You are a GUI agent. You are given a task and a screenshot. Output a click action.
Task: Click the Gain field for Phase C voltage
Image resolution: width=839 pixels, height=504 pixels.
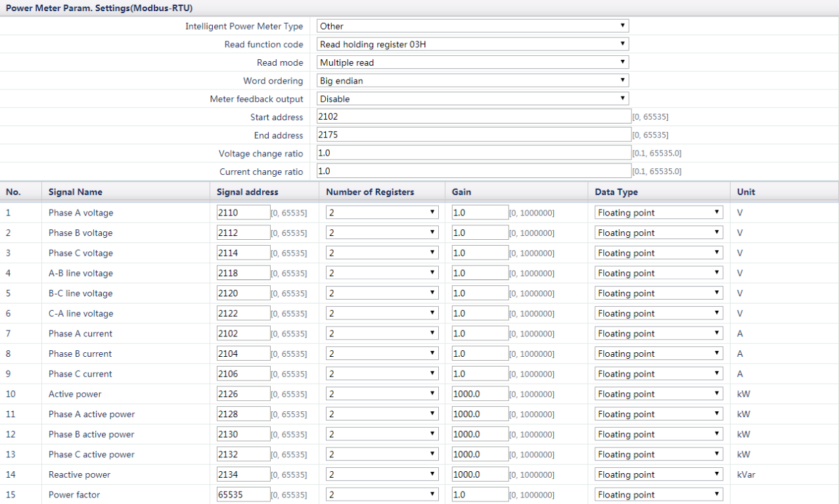coord(480,253)
